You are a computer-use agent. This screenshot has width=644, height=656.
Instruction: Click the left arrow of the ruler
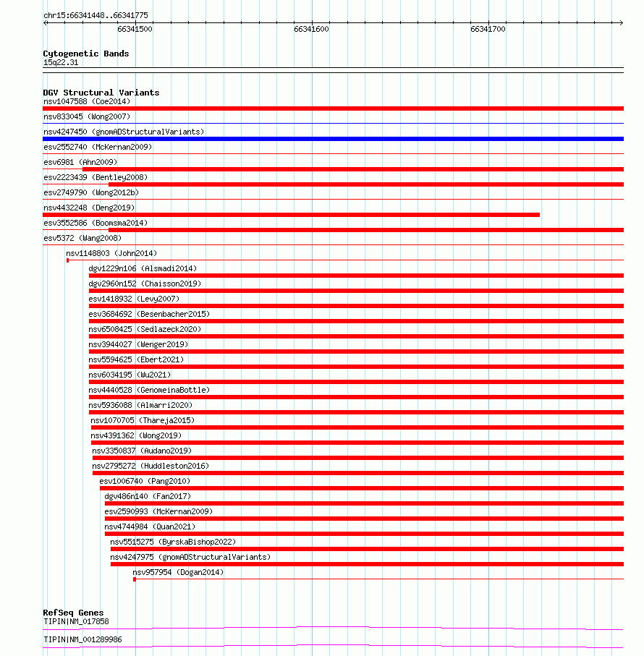tap(45, 22)
